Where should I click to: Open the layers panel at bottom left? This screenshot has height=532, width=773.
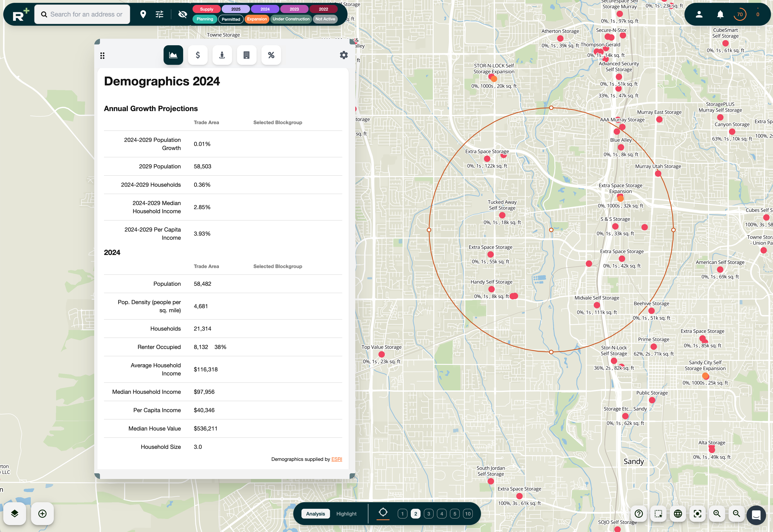(x=15, y=514)
